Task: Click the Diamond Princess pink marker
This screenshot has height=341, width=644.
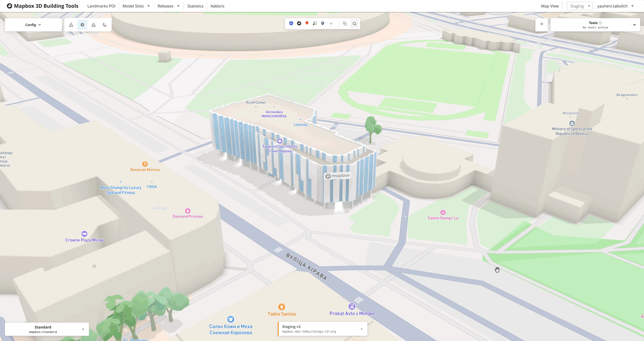Action: coord(188,211)
